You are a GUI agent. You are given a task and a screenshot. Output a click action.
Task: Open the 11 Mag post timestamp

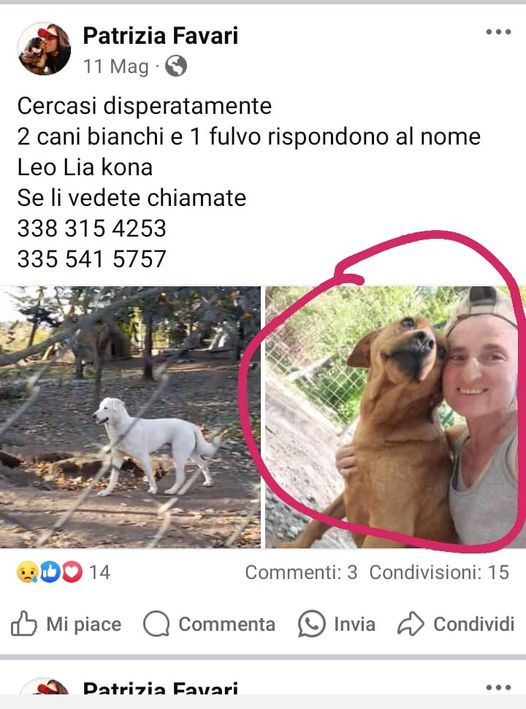116,66
